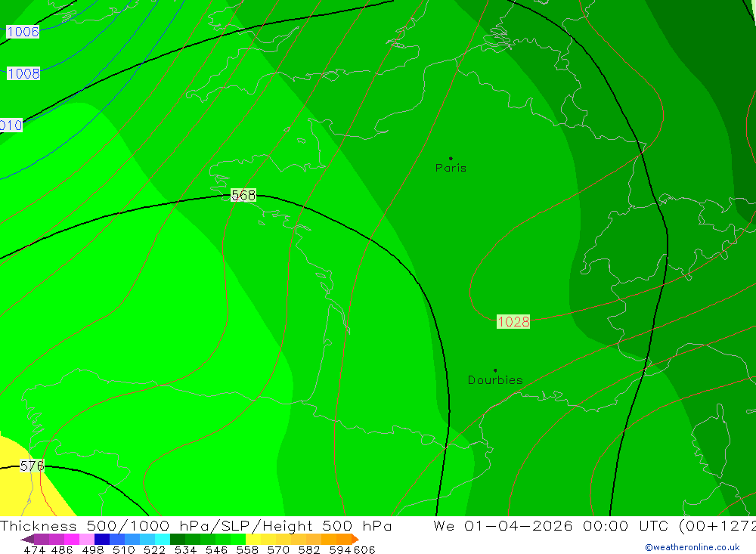Open the weatheronline.co.uk copyright link
Image resolution: width=756 pixels, height=554 pixels.
[692, 547]
